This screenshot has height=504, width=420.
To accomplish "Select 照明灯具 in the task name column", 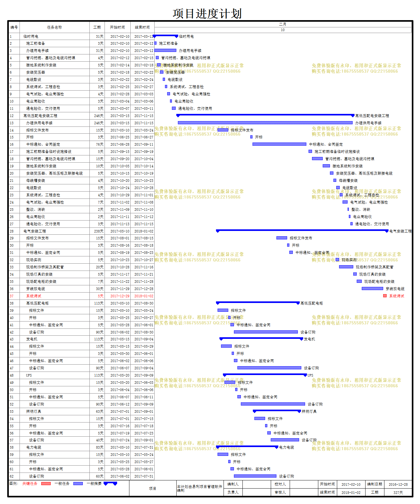I will 34,412.
